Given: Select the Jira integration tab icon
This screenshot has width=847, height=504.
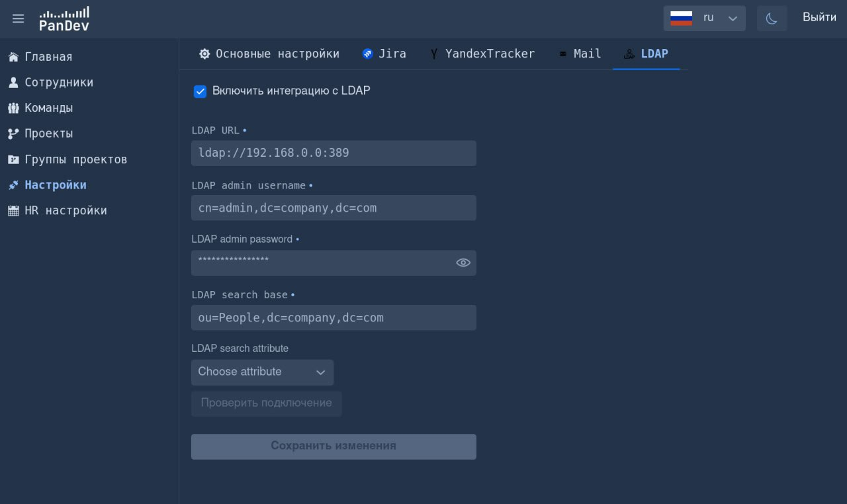Looking at the screenshot, I should point(368,54).
